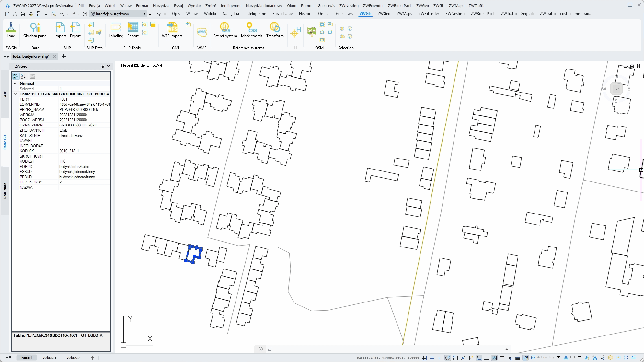Open the Gis data panel tool
Screen dimensions: 644x362
[35, 30]
